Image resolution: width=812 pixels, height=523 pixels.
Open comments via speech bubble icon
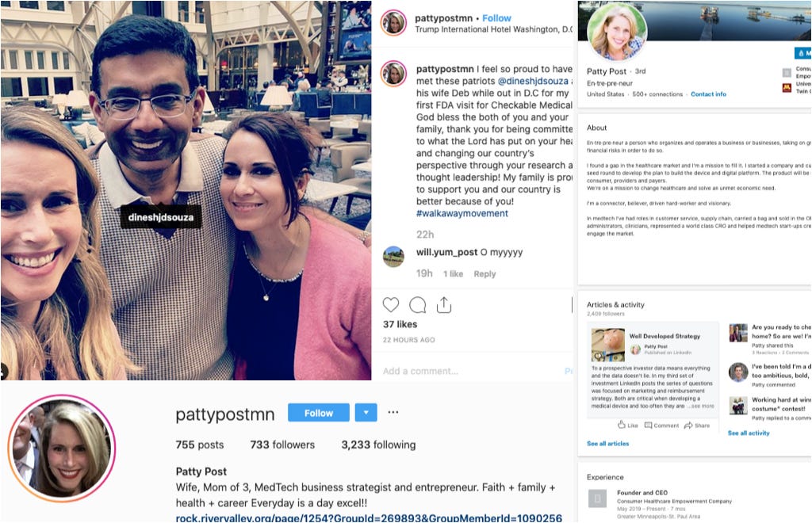point(417,305)
